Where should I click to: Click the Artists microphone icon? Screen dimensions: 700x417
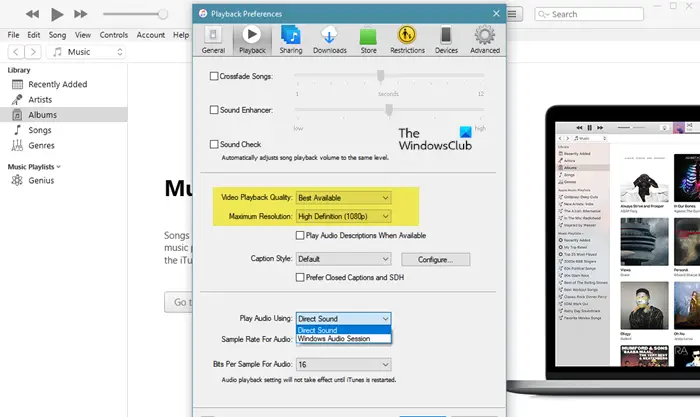17,100
